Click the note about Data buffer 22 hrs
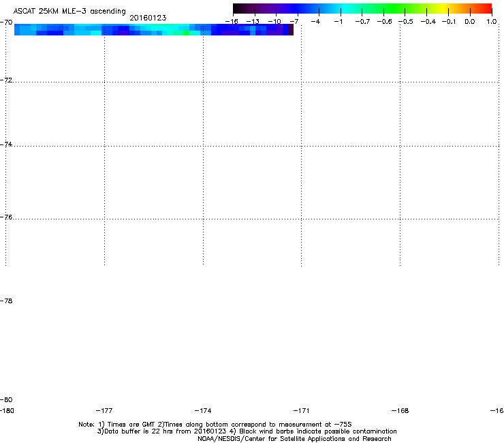 247,431
